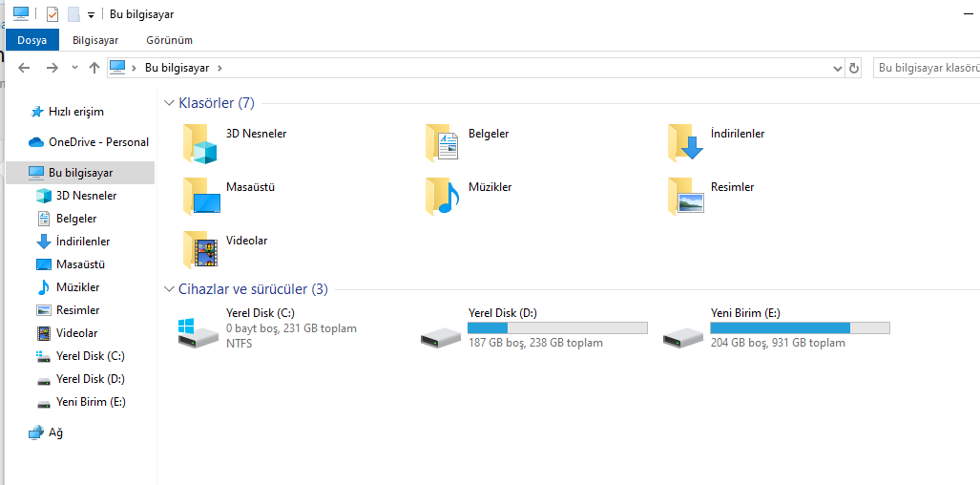The height and width of the screenshot is (485, 980).
Task: Open the Müzikler folder icon in main pane
Action: (442, 197)
